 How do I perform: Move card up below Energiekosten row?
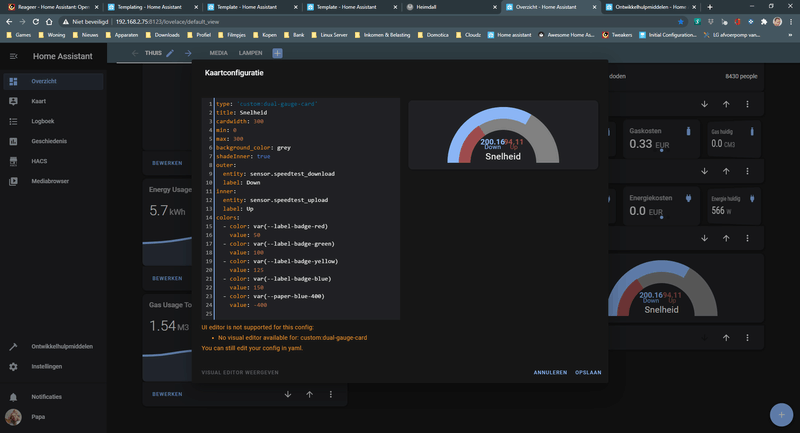tap(726, 238)
